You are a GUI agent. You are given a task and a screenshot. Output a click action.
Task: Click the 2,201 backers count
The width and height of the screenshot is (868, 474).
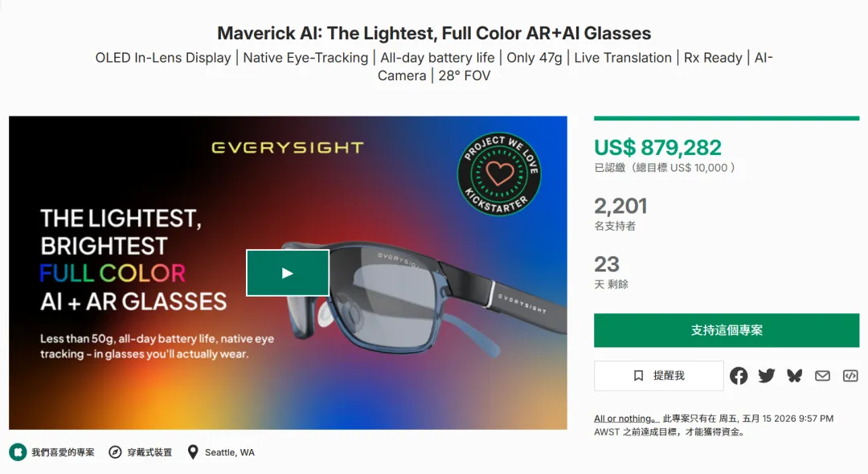pyautogui.click(x=620, y=206)
